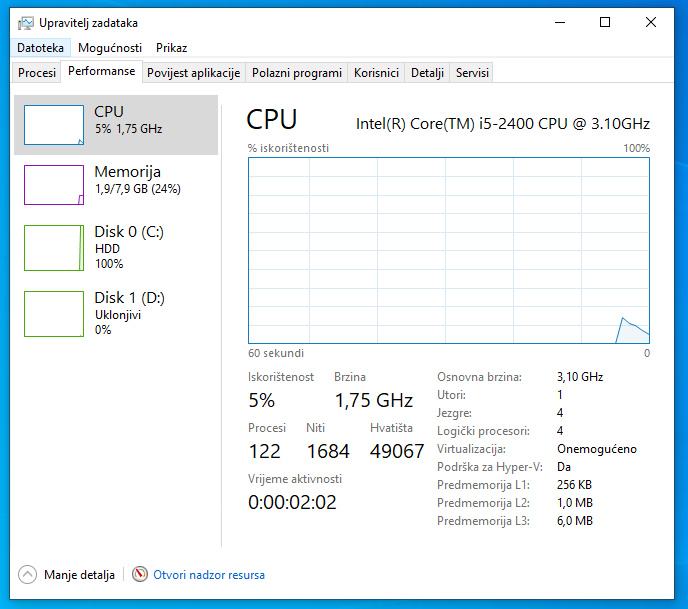
Task: Click the CPU usage mini graph thumbnail
Action: [54, 125]
